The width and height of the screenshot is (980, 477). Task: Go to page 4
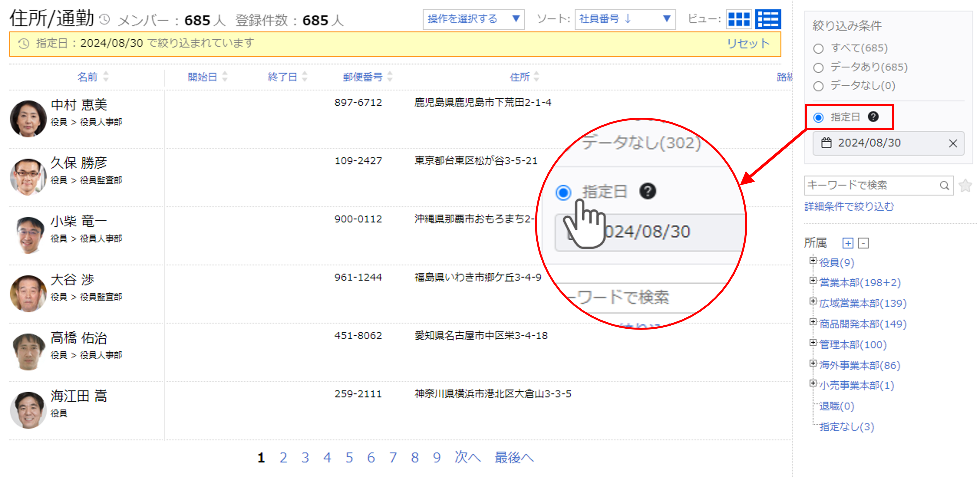coord(327,457)
